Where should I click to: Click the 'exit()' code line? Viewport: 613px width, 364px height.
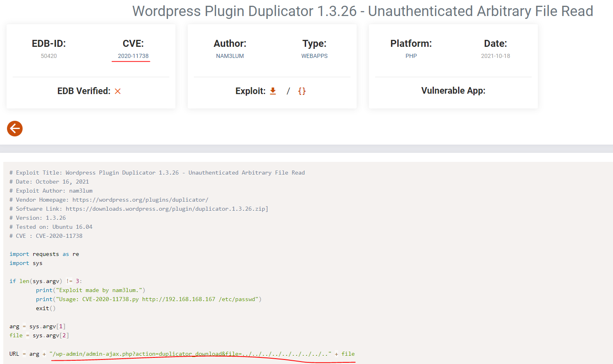pyautogui.click(x=46, y=308)
